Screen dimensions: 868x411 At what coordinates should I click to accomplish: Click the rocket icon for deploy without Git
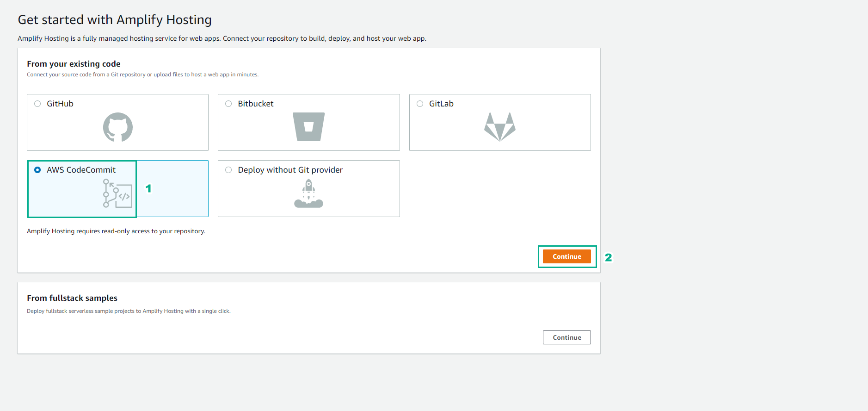click(309, 193)
